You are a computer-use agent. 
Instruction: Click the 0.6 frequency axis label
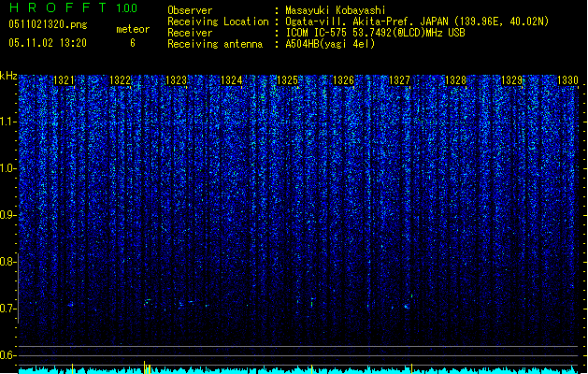[8, 355]
